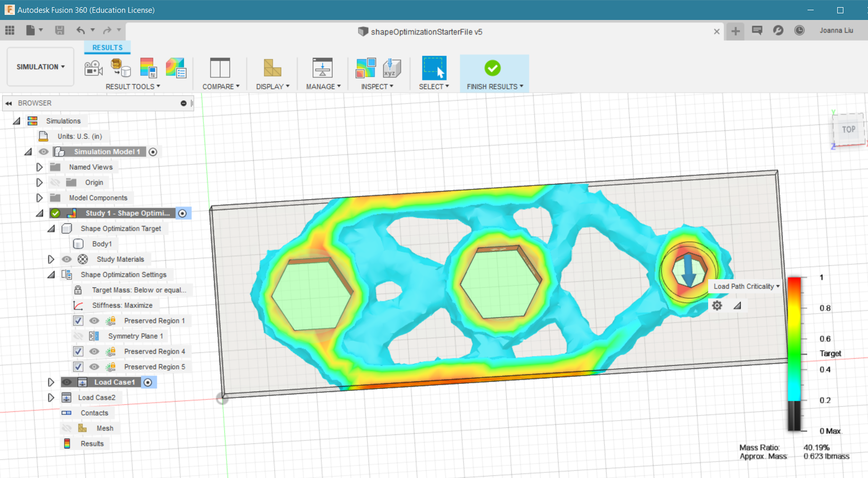Screen dimensions: 868x478
Task: Redo the last action
Action: 107,30
